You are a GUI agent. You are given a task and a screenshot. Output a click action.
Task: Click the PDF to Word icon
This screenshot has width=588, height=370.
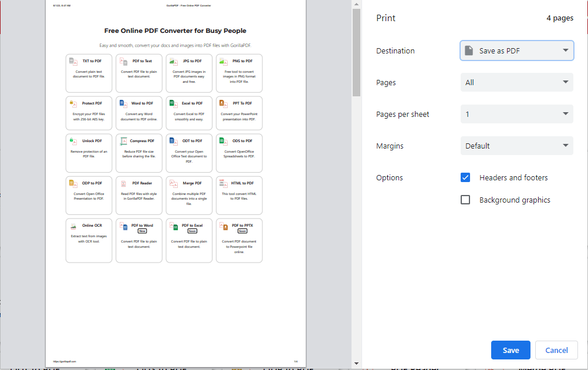[x=124, y=226]
